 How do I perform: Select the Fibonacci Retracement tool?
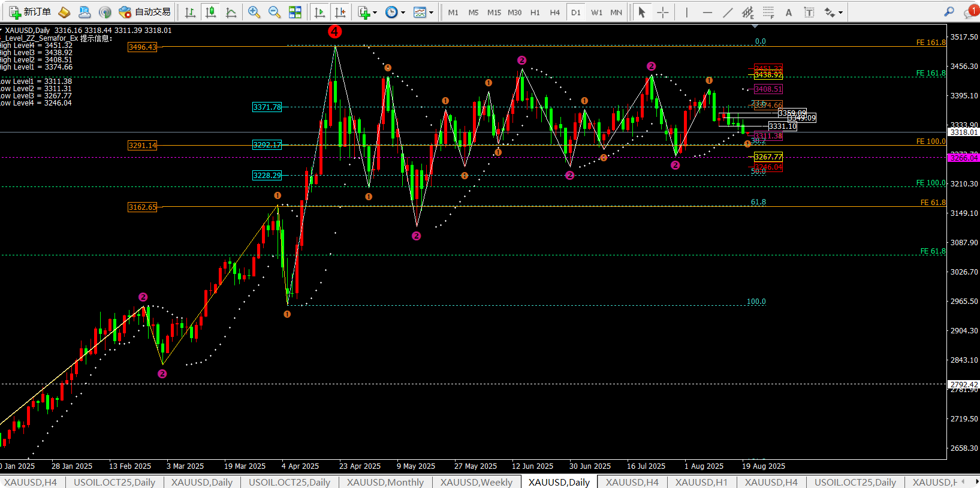click(768, 12)
